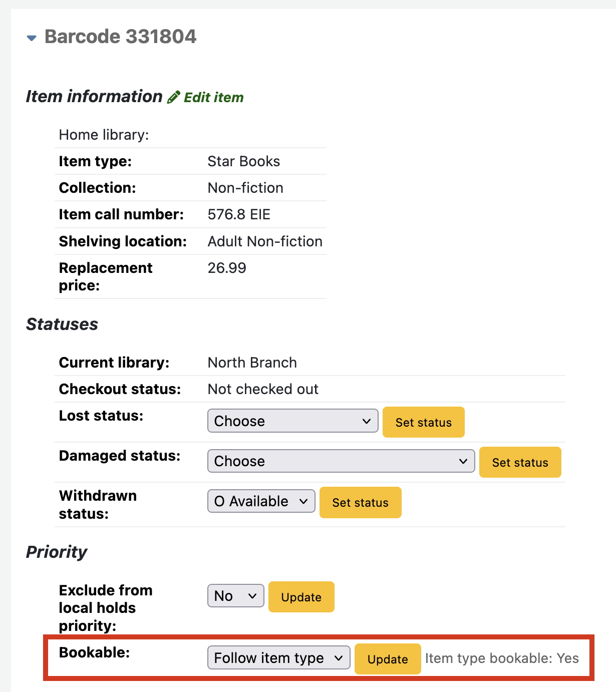Click the Star Books item type value
The image size is (616, 692).
[243, 161]
